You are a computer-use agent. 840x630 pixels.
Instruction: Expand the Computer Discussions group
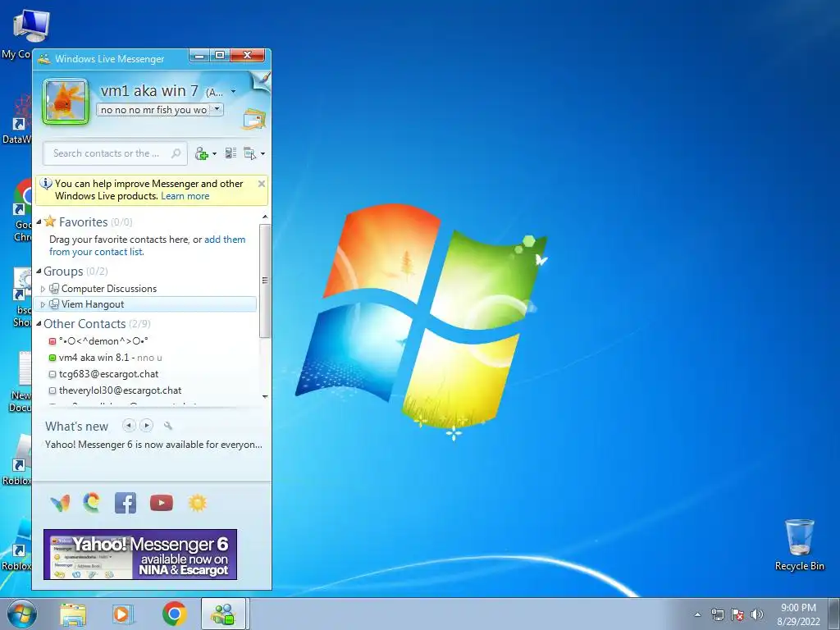coord(43,289)
